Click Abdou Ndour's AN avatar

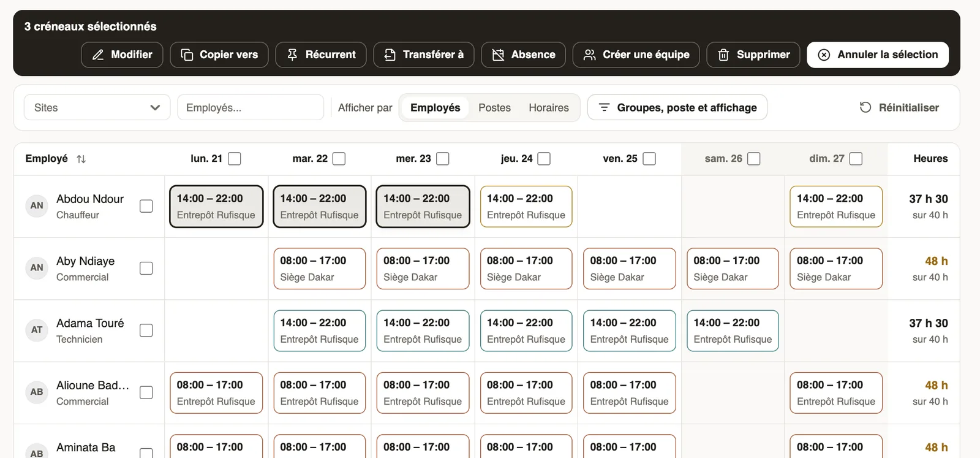[x=37, y=205]
